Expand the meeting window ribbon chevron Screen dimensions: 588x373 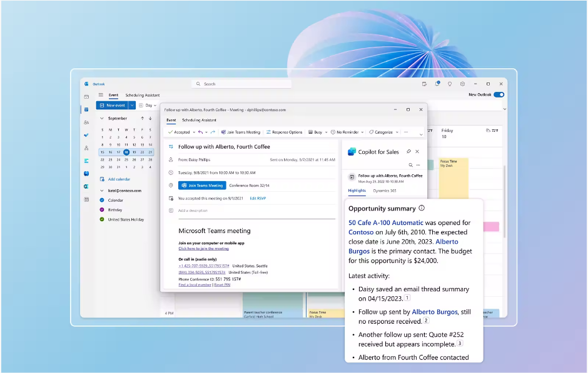421,134
